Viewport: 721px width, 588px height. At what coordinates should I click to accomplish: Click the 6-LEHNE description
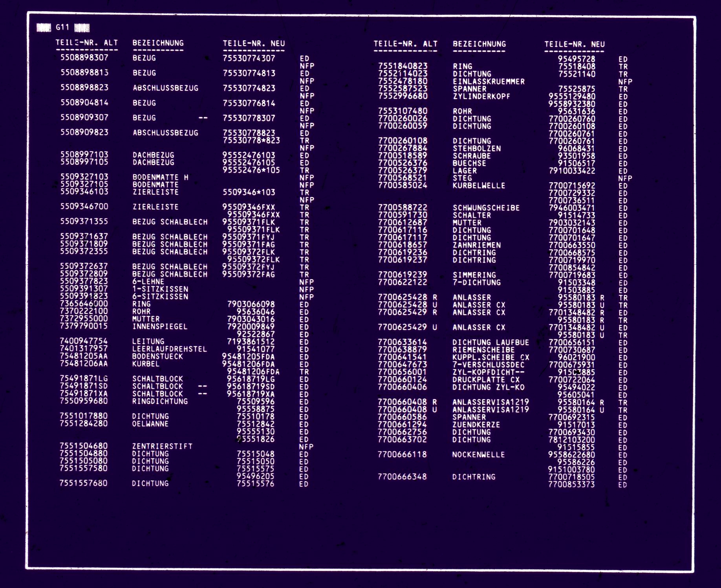coord(148,282)
